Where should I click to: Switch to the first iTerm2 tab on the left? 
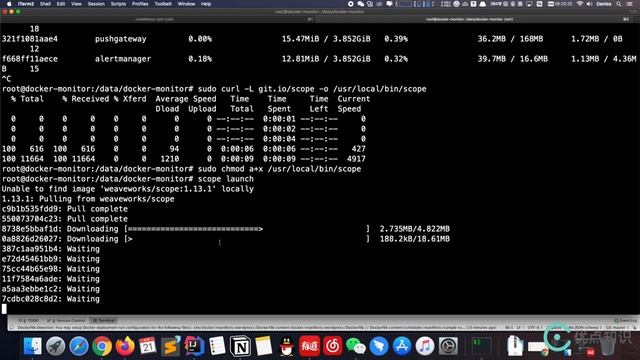click(157, 19)
